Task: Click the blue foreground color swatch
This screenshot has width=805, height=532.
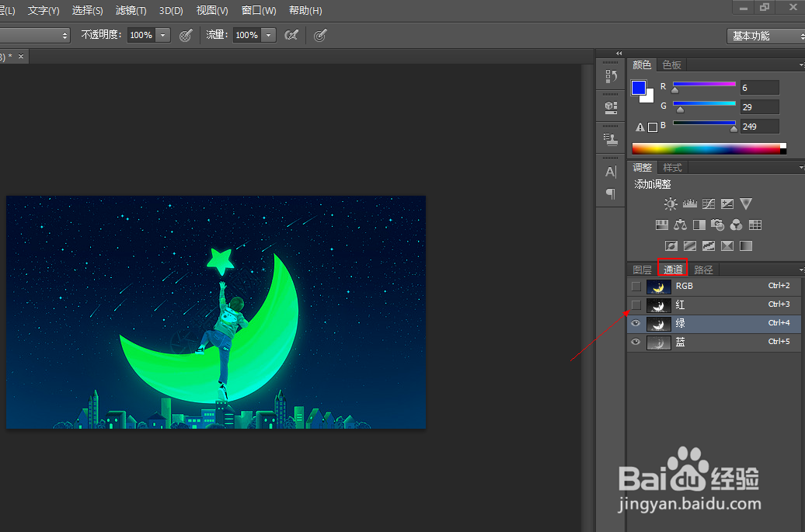Action: coord(639,88)
